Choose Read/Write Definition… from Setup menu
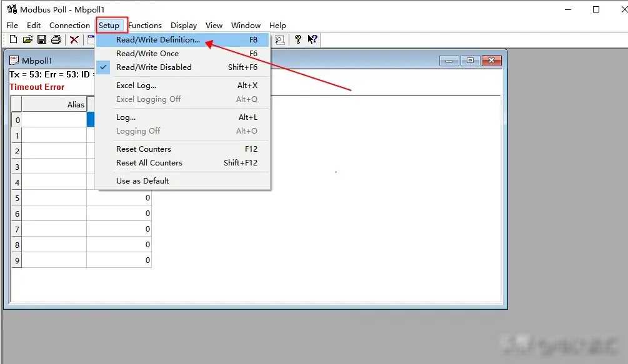628x364 pixels. pos(182,39)
